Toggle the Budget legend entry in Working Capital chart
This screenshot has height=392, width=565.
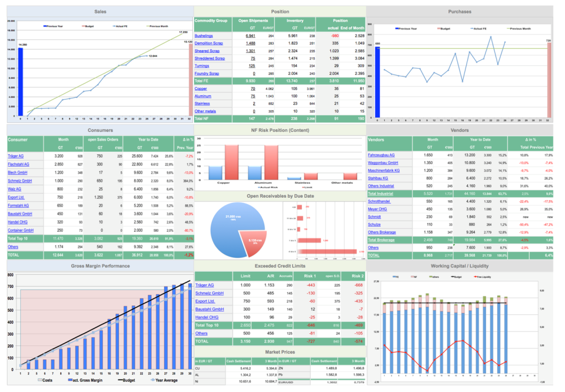tap(452, 276)
